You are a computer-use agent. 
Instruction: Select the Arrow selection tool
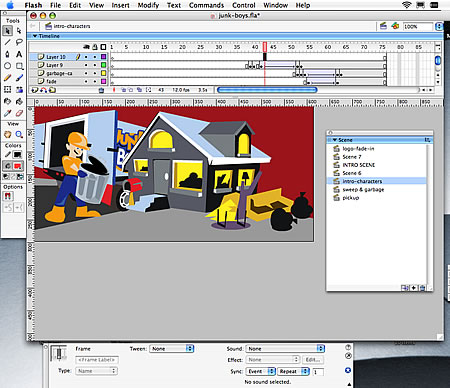pos(7,31)
